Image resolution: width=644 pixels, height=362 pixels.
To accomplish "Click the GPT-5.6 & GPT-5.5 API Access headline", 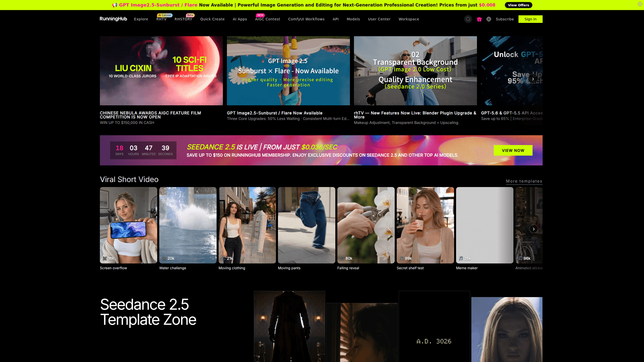I will click(x=512, y=113).
